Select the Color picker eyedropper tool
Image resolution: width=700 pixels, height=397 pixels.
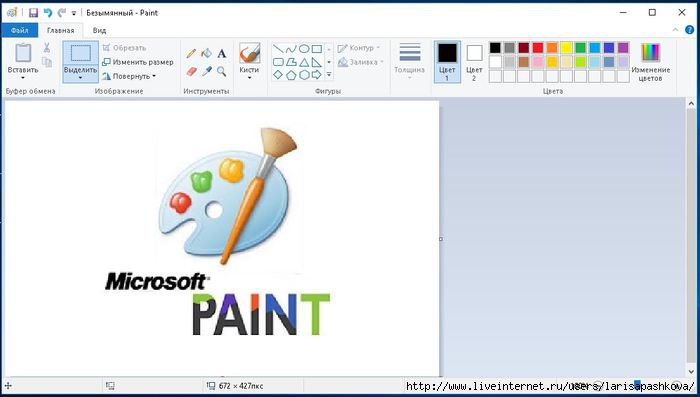(x=206, y=71)
